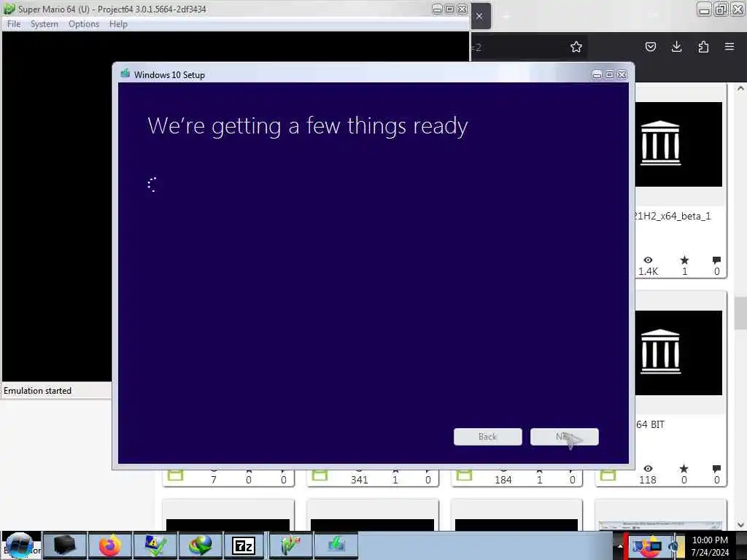Screen dimensions: 747x560
Task: Click the view count 341
Action: pos(359,480)
